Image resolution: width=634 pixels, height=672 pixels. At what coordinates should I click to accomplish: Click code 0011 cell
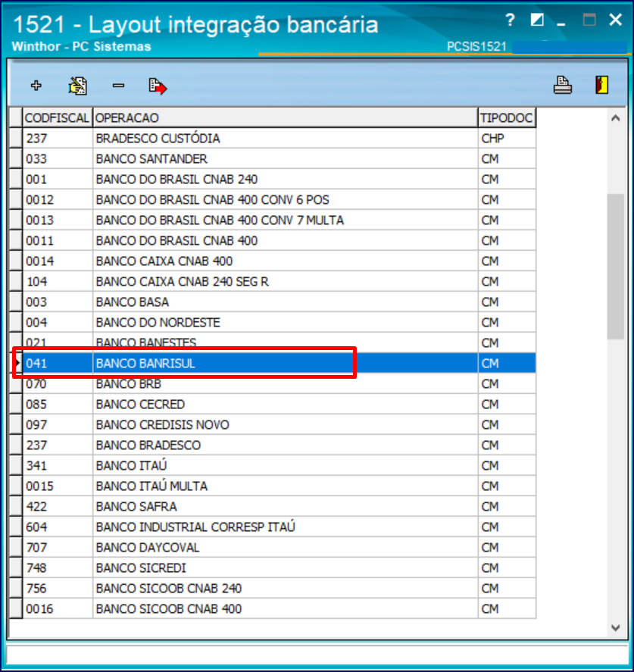(x=58, y=241)
